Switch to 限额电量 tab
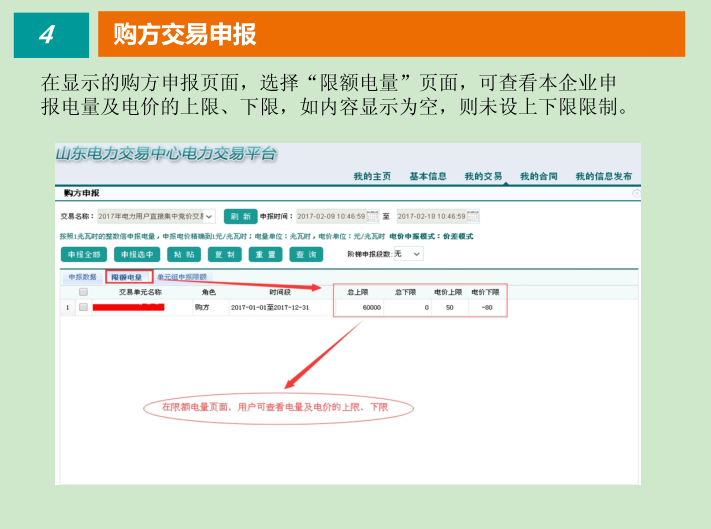Image resolution: width=711 pixels, height=529 pixels. click(127, 276)
